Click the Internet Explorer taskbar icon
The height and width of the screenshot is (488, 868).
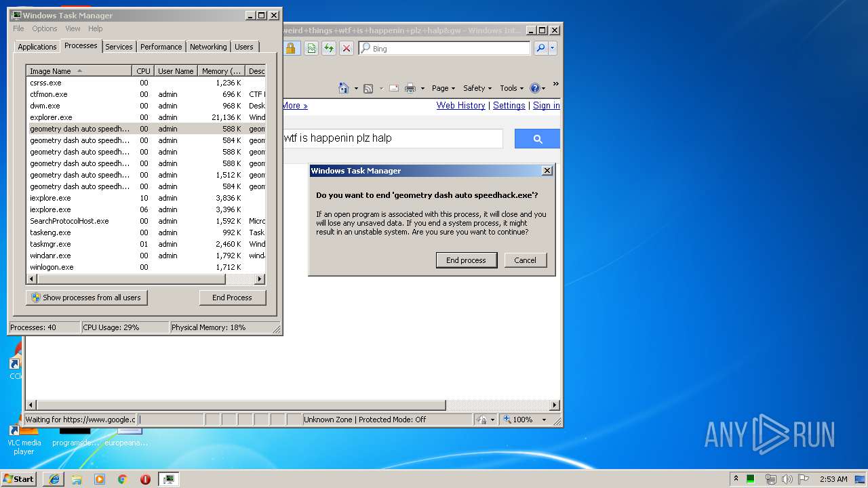54,479
